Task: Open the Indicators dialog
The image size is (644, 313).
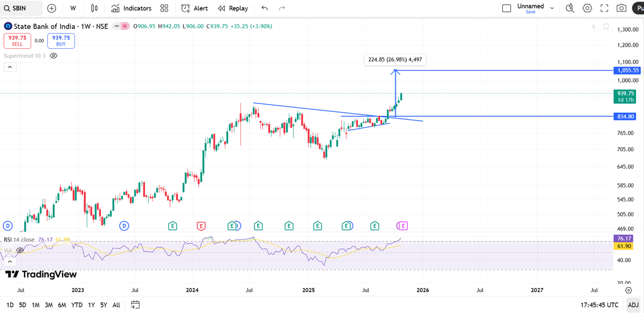Action: click(131, 8)
